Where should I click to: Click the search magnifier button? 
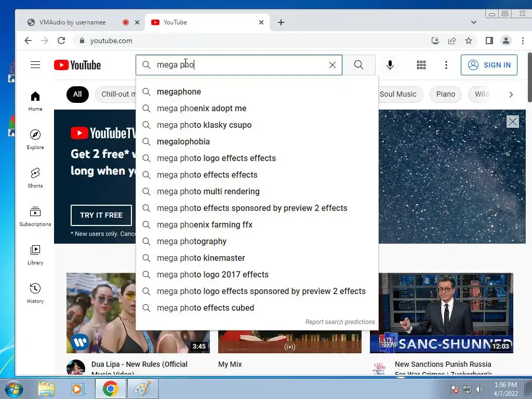point(358,65)
